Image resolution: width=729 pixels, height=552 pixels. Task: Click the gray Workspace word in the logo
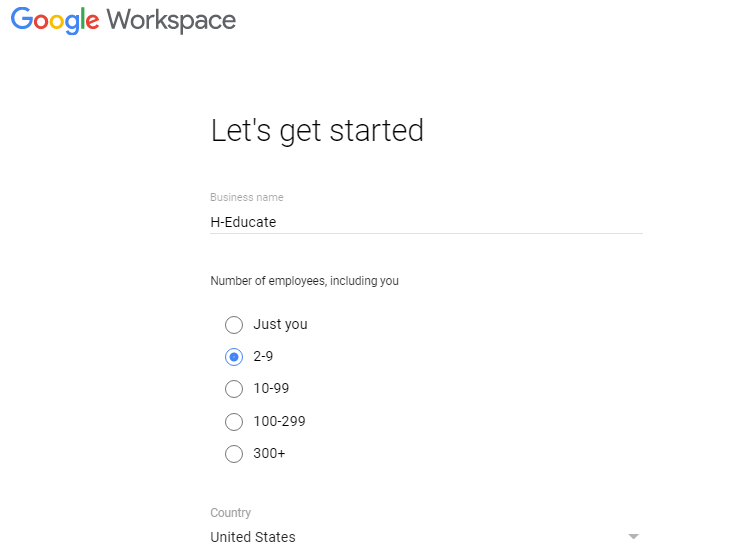(x=171, y=20)
